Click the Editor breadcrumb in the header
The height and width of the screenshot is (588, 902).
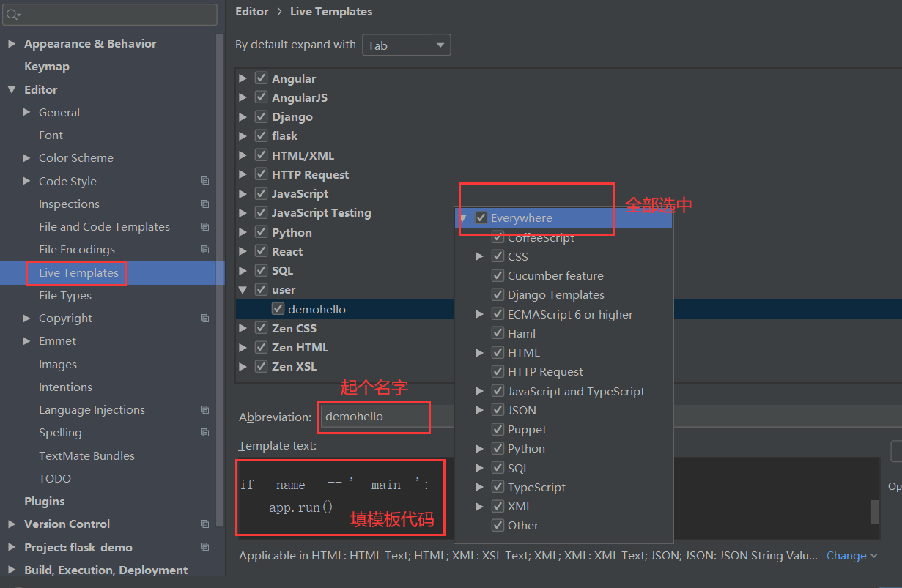point(252,12)
